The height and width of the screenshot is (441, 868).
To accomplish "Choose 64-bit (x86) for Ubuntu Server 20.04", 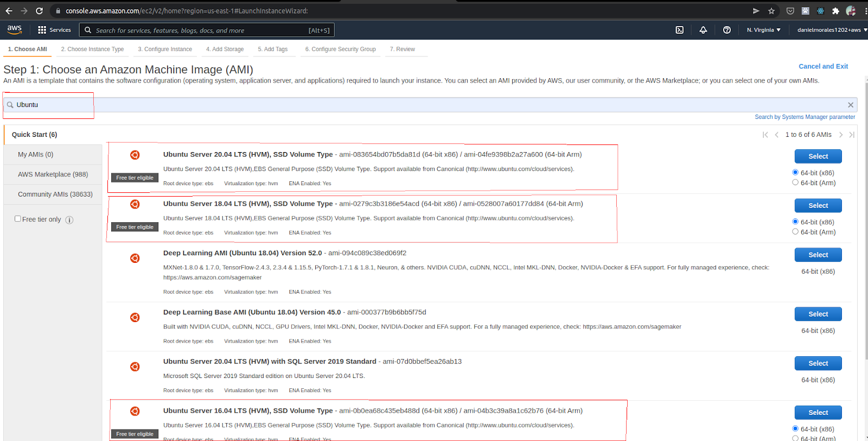I will 795,173.
